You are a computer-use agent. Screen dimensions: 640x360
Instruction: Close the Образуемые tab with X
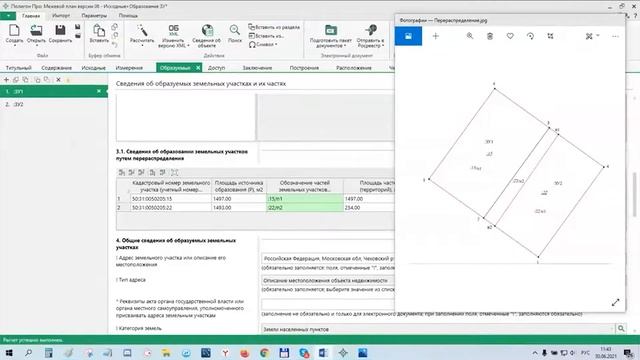click(x=198, y=68)
